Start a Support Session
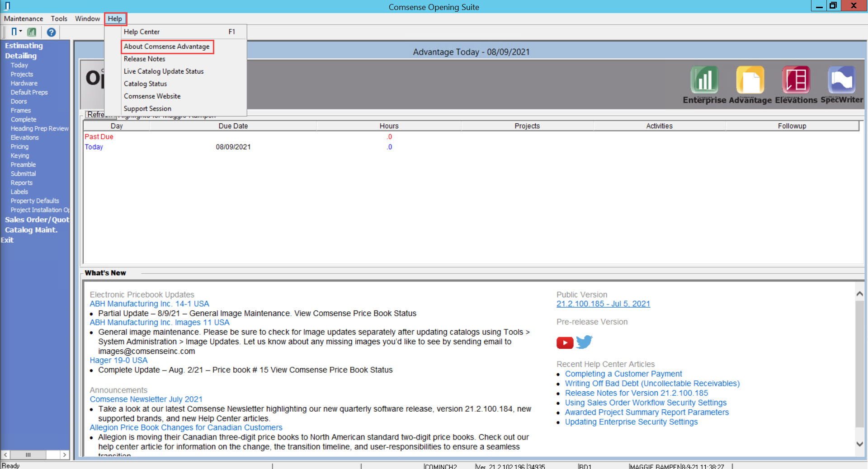The width and height of the screenshot is (868, 469). coord(148,108)
